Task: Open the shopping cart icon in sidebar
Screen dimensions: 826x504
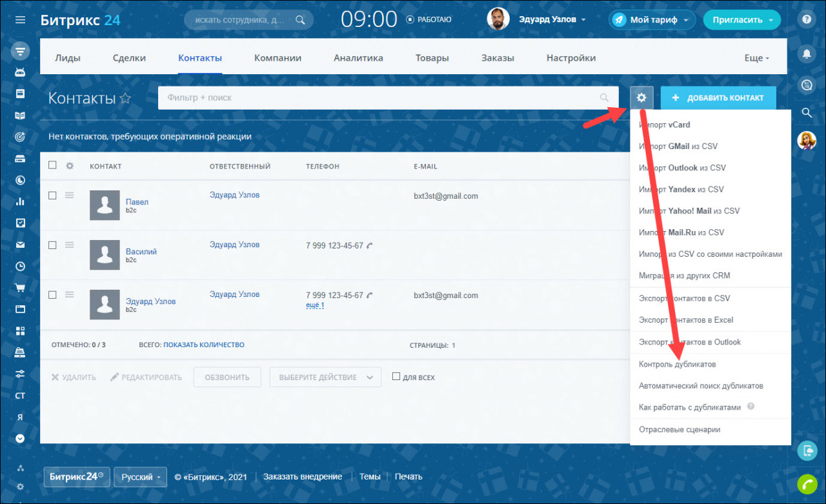Action: pos(20,288)
